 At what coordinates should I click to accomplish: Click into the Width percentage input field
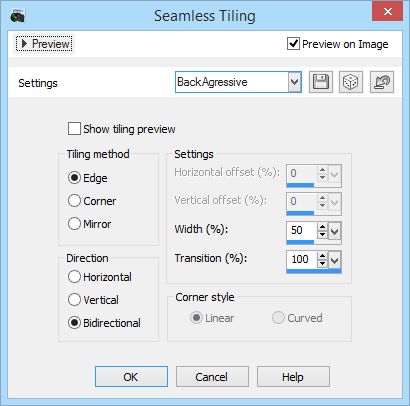301,230
